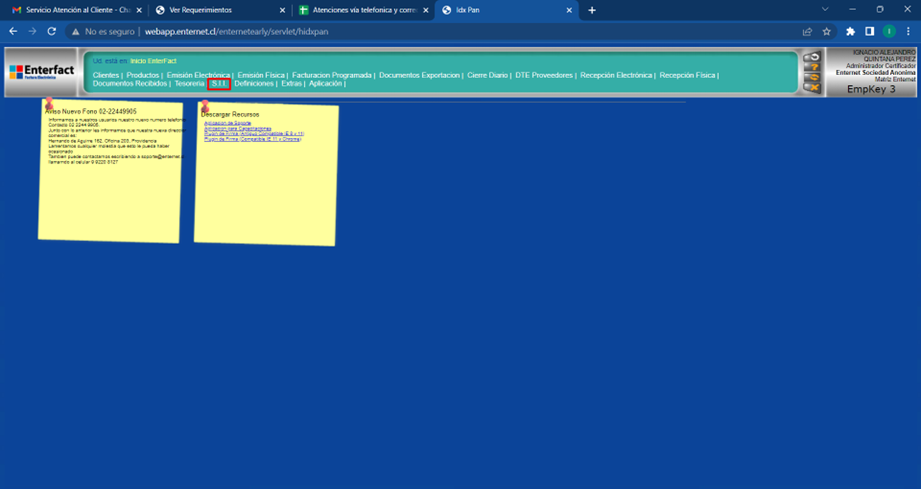Click the Aplicación de Soporte link

227,123
